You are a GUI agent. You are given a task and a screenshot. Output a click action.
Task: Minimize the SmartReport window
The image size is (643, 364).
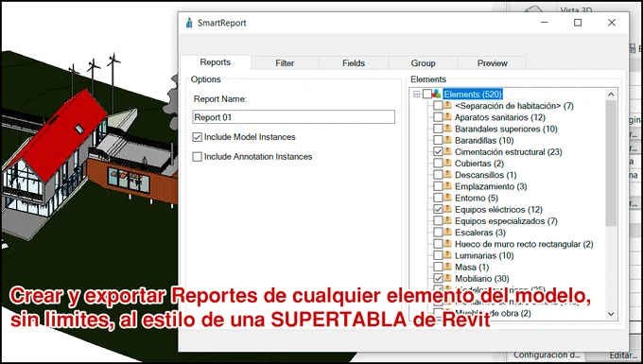pyautogui.click(x=544, y=23)
